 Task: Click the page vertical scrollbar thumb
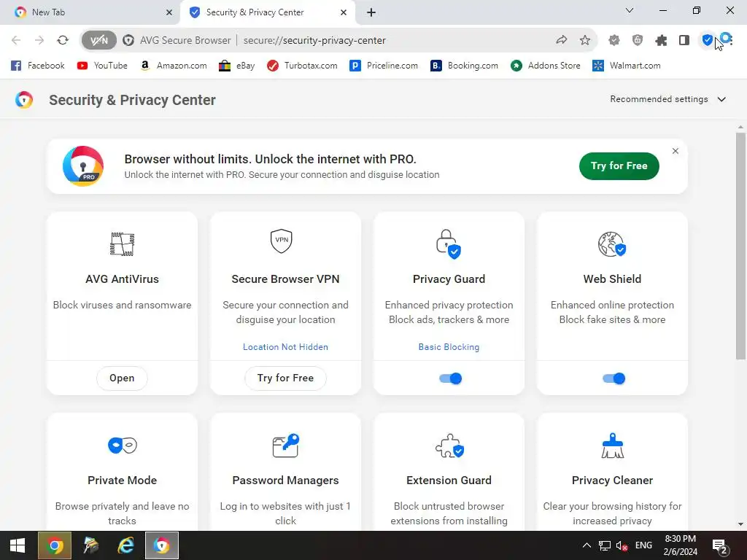740,246
